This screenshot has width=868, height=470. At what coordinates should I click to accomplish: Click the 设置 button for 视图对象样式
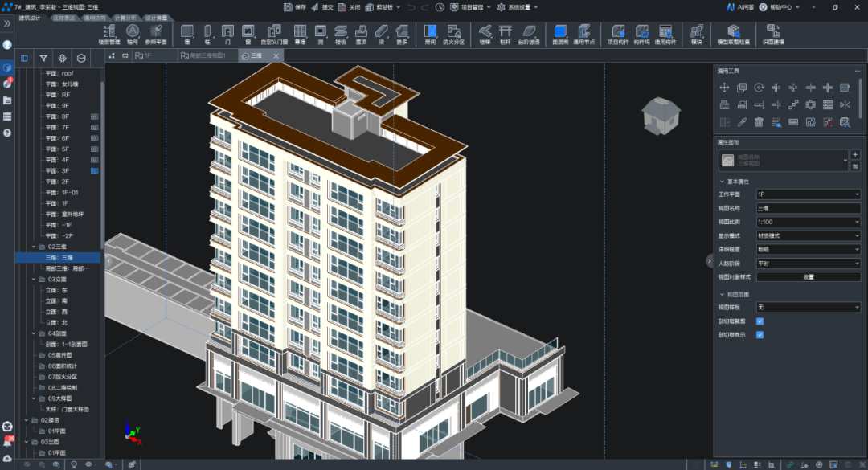pos(808,277)
